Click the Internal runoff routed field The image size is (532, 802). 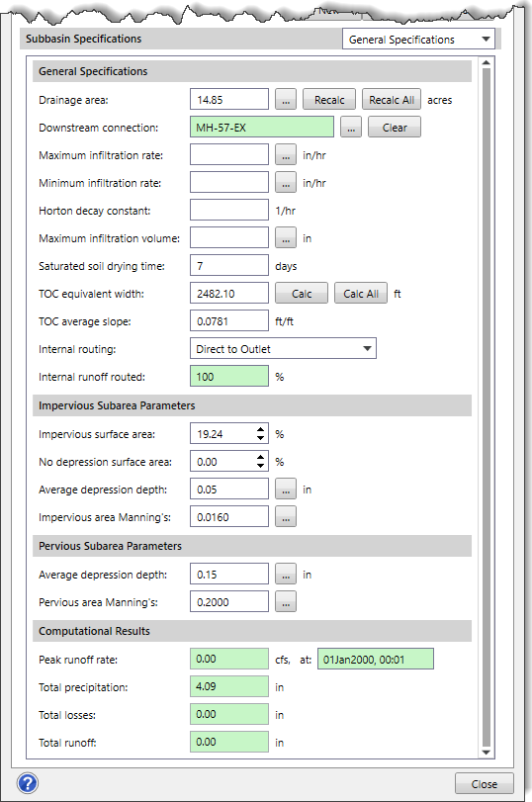pyautogui.click(x=229, y=376)
